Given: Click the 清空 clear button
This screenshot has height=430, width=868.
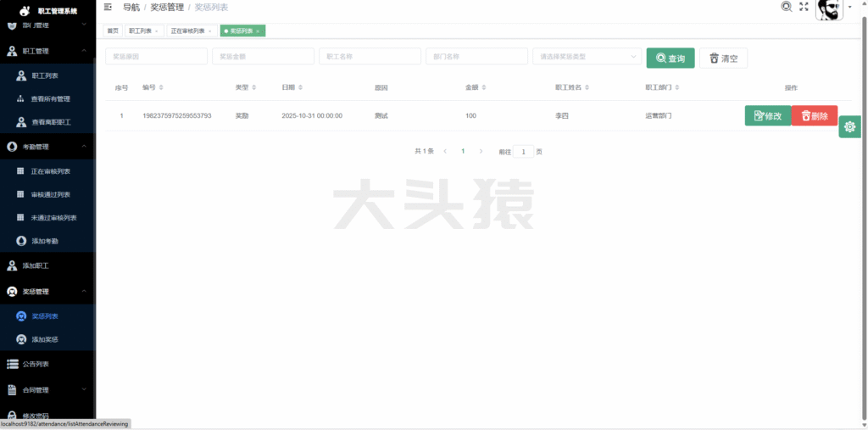Looking at the screenshot, I should tap(724, 59).
